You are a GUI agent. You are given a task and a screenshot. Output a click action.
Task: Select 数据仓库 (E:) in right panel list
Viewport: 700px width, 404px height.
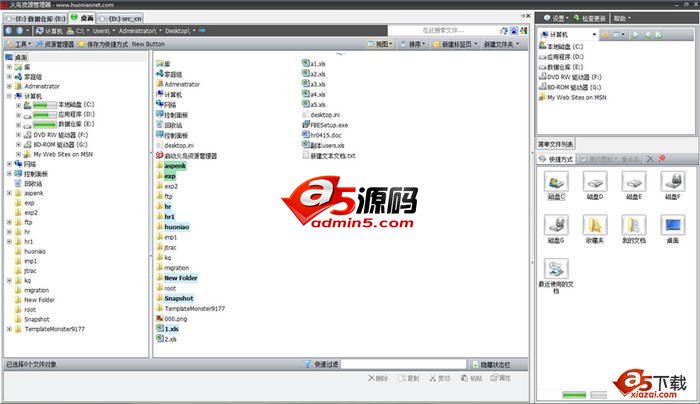[x=561, y=67]
